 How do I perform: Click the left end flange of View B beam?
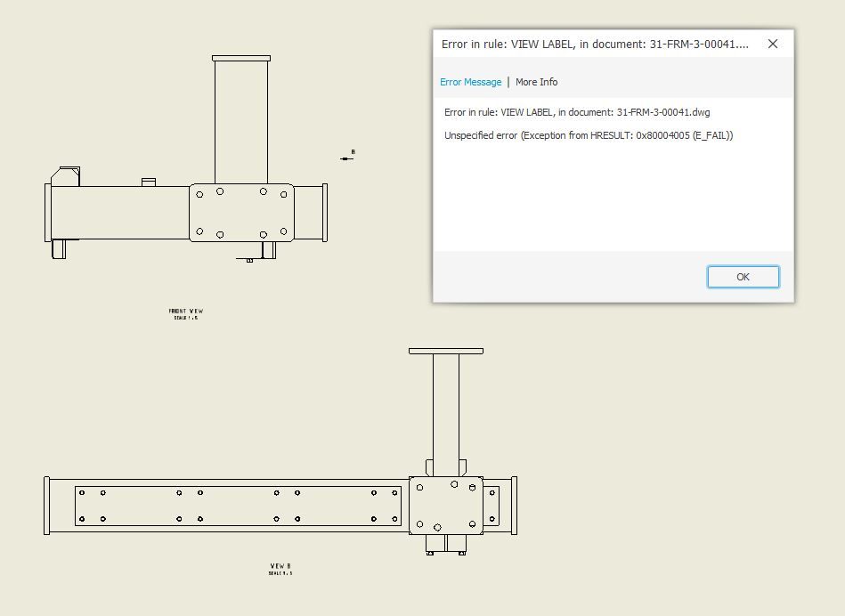click(x=47, y=506)
